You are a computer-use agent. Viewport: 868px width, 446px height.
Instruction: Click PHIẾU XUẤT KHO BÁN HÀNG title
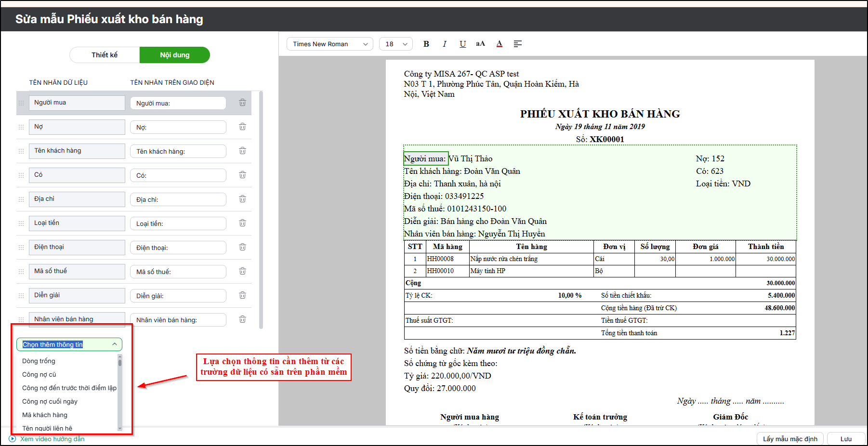coord(600,114)
